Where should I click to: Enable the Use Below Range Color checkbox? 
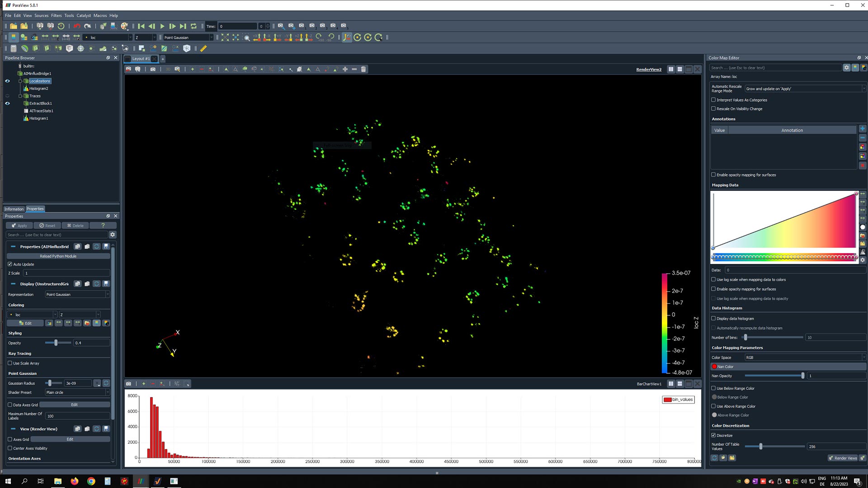[x=713, y=388]
